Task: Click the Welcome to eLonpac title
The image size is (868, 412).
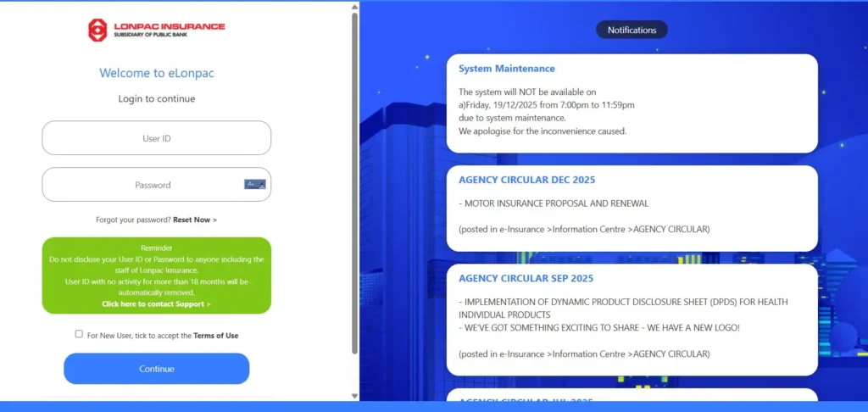Action: [157, 73]
